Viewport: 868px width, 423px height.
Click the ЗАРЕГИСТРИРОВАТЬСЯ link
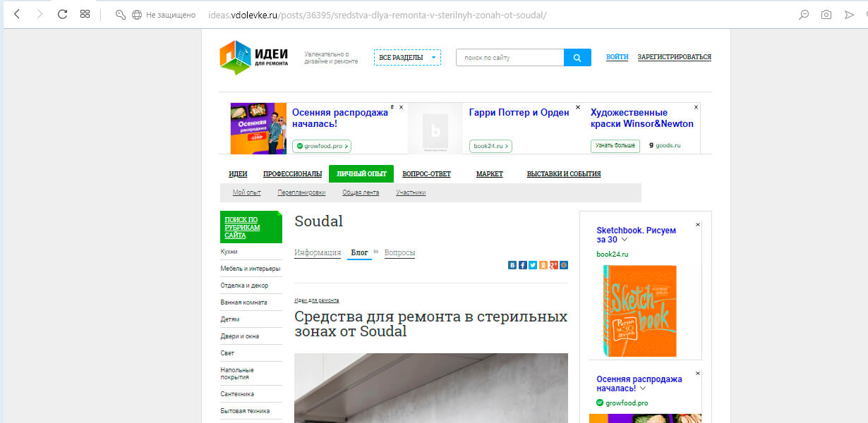coord(674,57)
